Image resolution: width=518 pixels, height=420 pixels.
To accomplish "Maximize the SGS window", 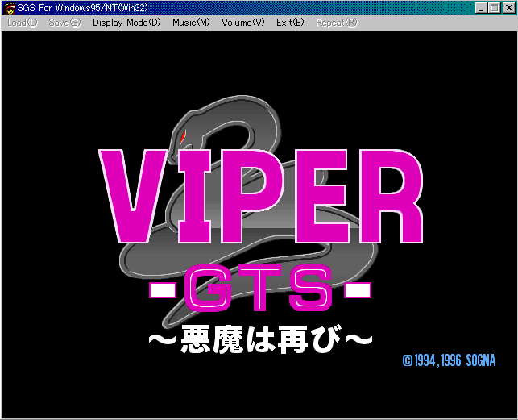I will [494, 8].
